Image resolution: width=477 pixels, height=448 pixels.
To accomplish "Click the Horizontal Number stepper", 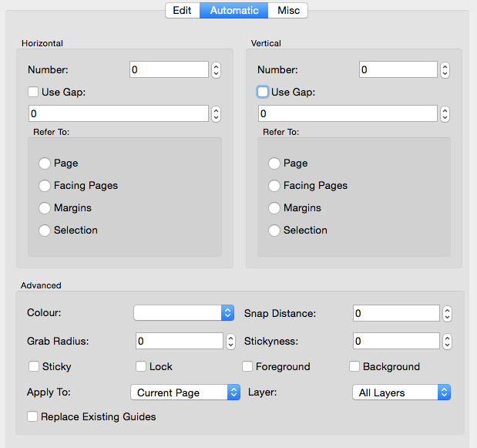I will pos(217,70).
